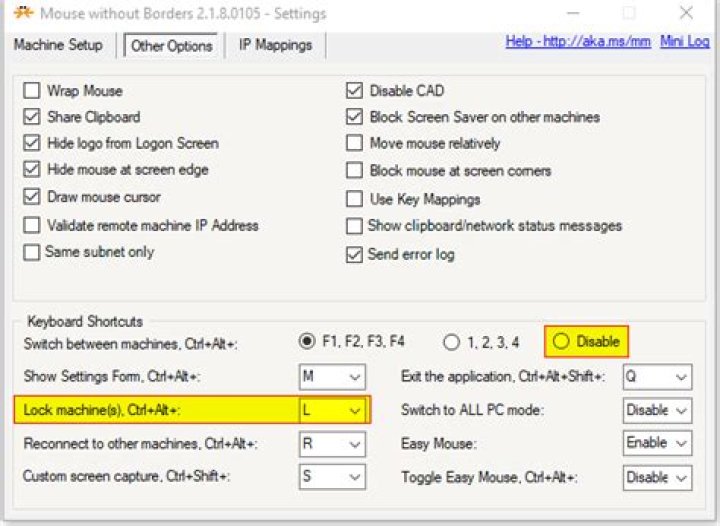Uncheck Share Clipboard option

click(x=32, y=117)
